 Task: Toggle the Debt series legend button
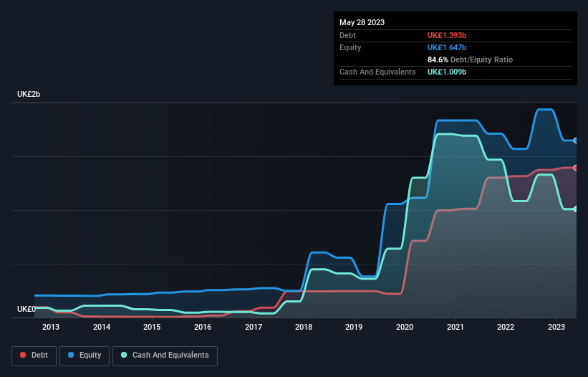(x=34, y=355)
